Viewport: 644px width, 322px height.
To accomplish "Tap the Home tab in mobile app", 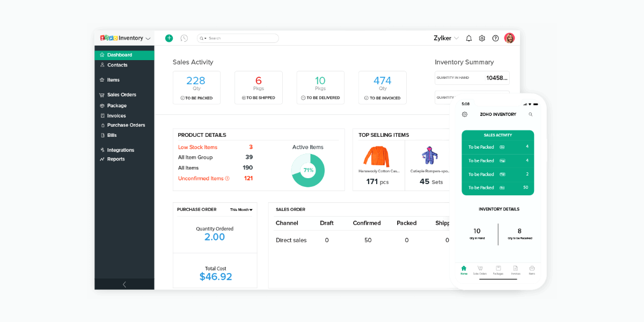I will 464,270.
